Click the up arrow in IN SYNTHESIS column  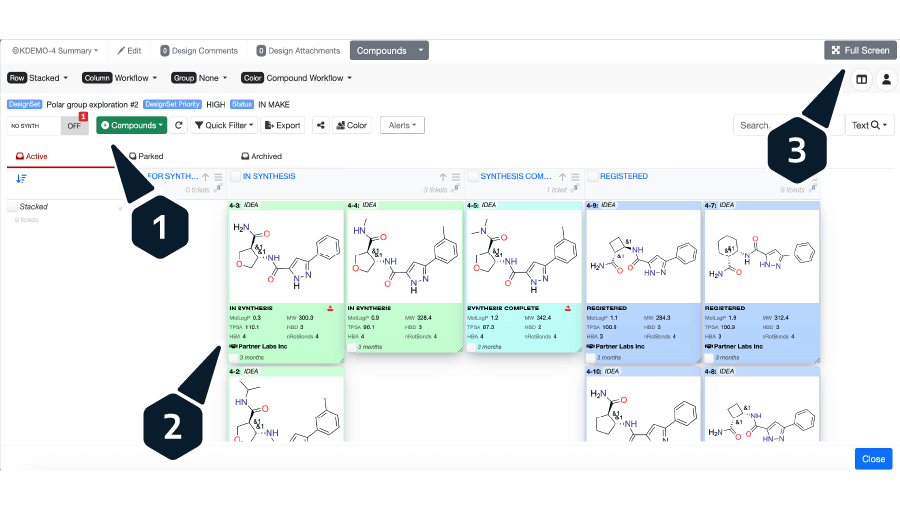point(443,177)
